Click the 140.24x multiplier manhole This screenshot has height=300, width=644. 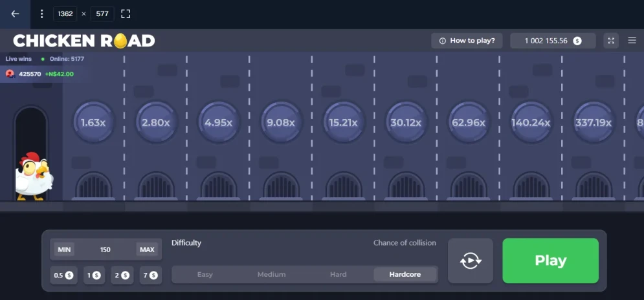pos(531,122)
